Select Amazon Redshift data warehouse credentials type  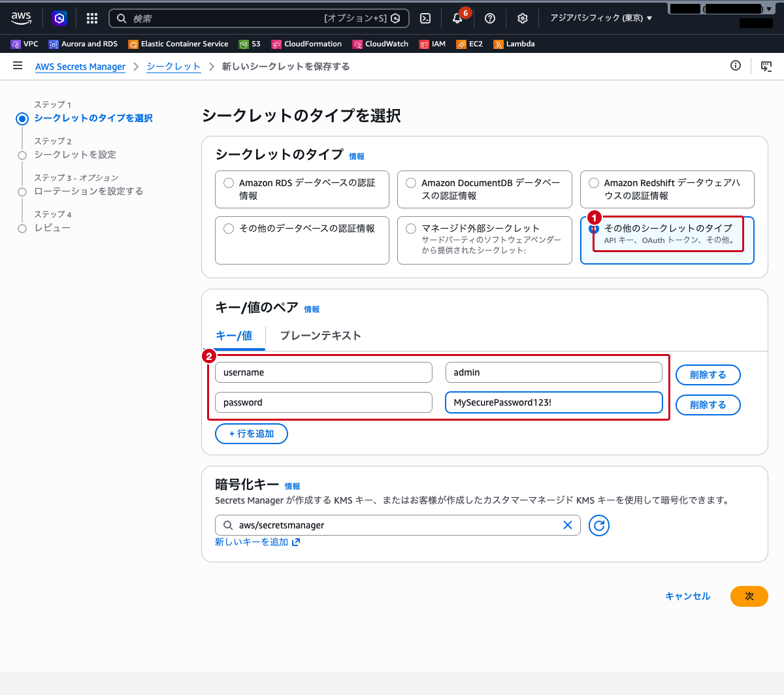pyautogui.click(x=667, y=189)
